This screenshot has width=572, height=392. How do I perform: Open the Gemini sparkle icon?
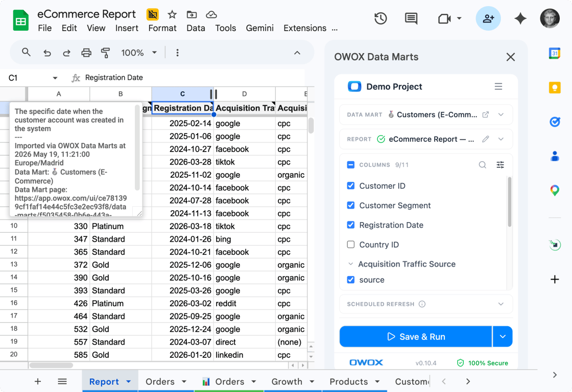(x=520, y=18)
